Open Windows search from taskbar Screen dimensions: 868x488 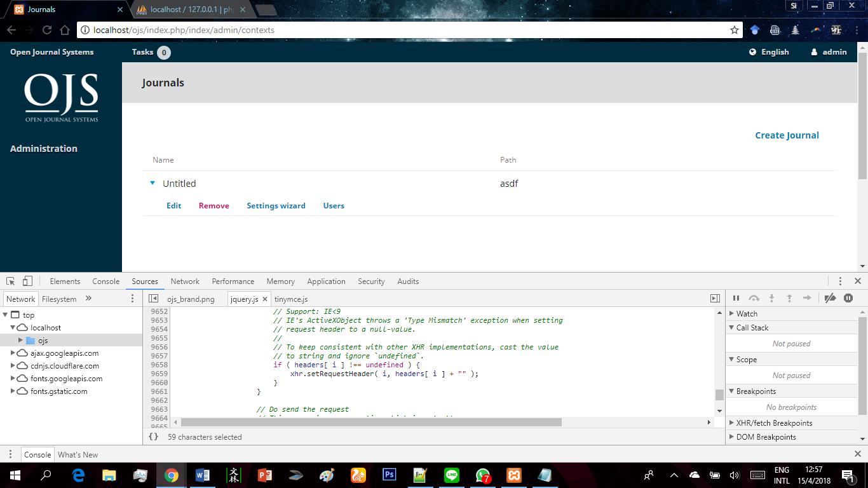coord(46,475)
